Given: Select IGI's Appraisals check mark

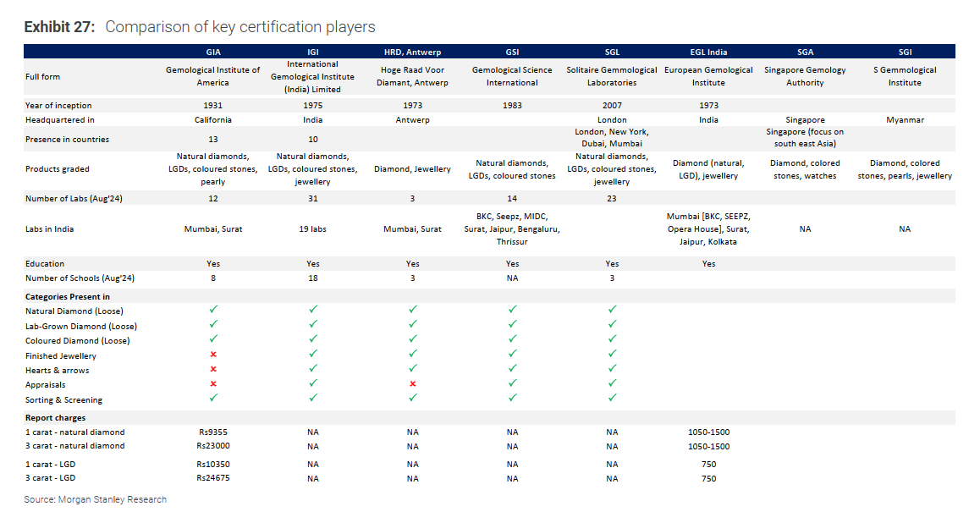Looking at the screenshot, I should pyautogui.click(x=313, y=383).
